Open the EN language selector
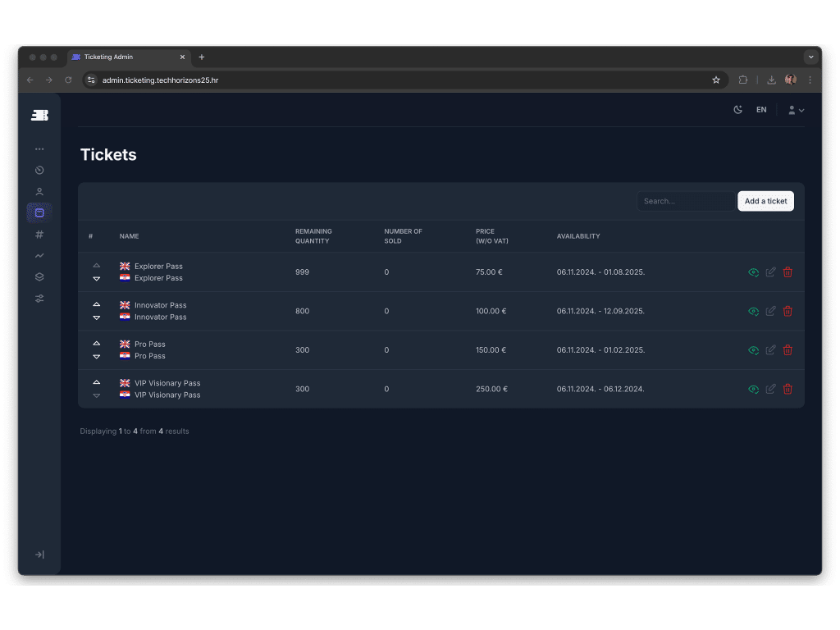Viewport: 840px width, 630px height. pos(761,110)
